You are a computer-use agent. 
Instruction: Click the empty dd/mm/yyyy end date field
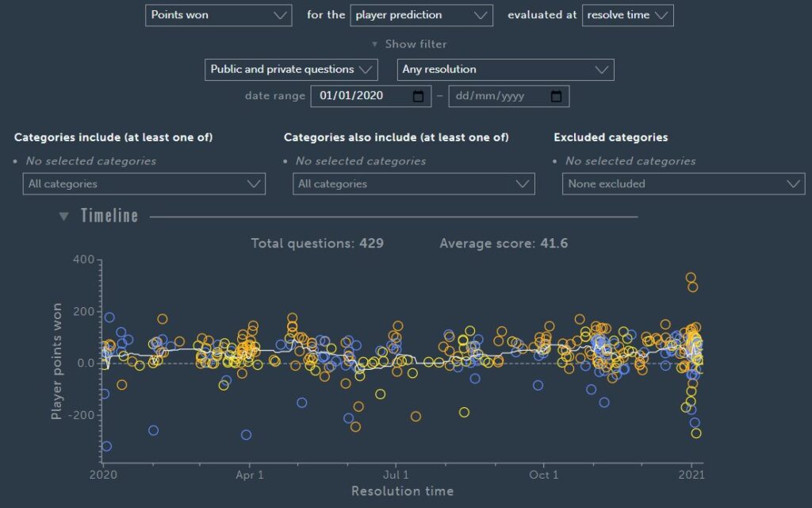(508, 96)
